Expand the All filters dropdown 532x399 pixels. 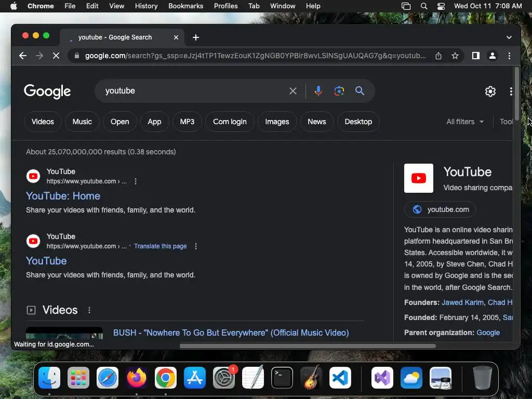(465, 122)
